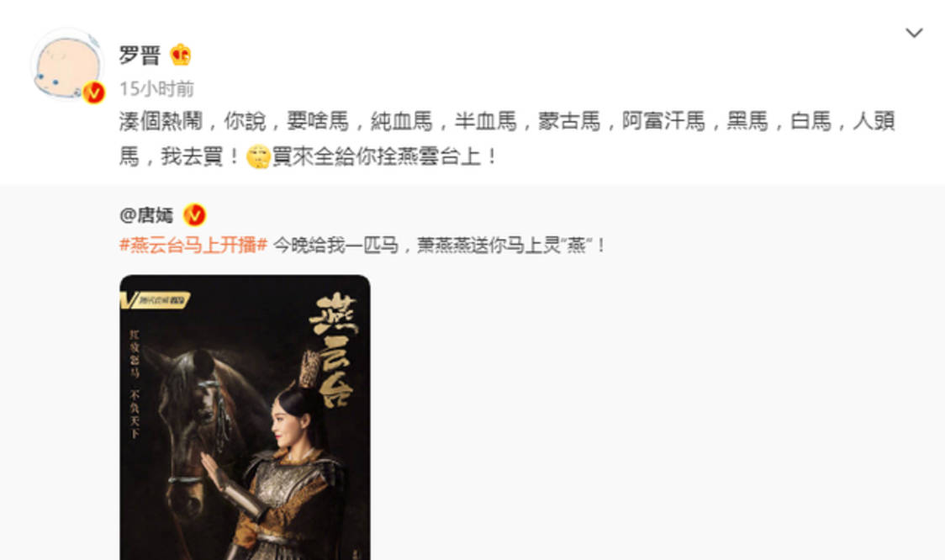Open the #燕云台马上开播# hashtag topic
945x560 pixels.
tap(193, 246)
